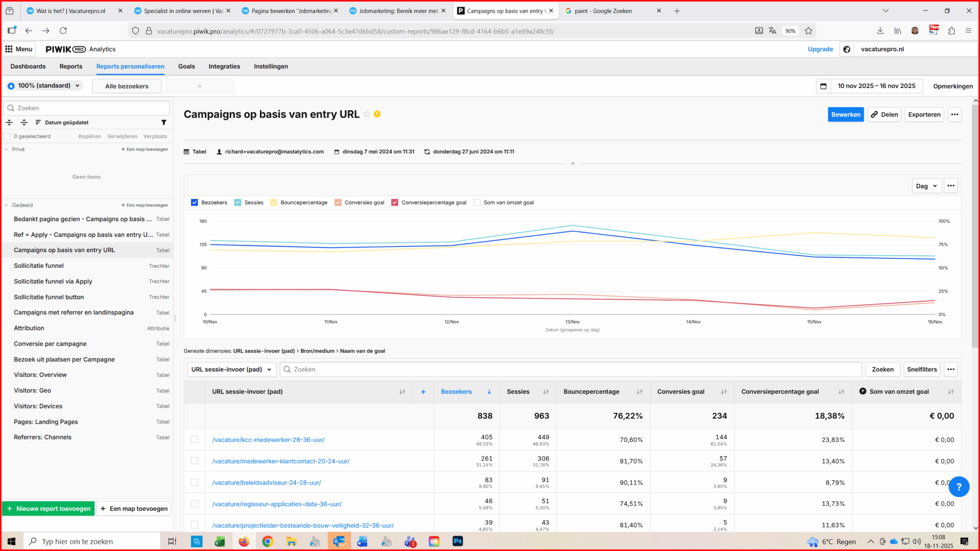Viewport: 980px width, 551px height.
Task: Enable the Som van omzet goal checkbox
Action: (477, 202)
